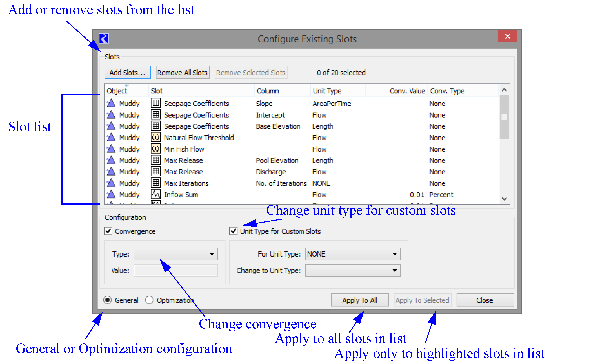
Task: Click the RiverWare icon in the title bar
Action: 104,39
